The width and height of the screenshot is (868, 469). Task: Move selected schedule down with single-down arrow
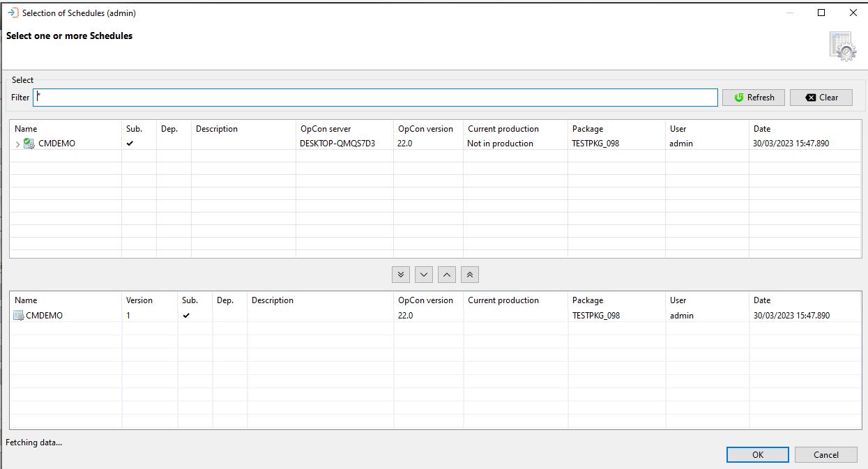click(x=424, y=275)
